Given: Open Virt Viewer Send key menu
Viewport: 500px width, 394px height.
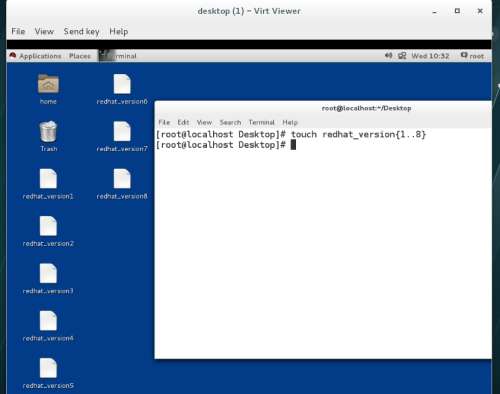Looking at the screenshot, I should 82,31.
